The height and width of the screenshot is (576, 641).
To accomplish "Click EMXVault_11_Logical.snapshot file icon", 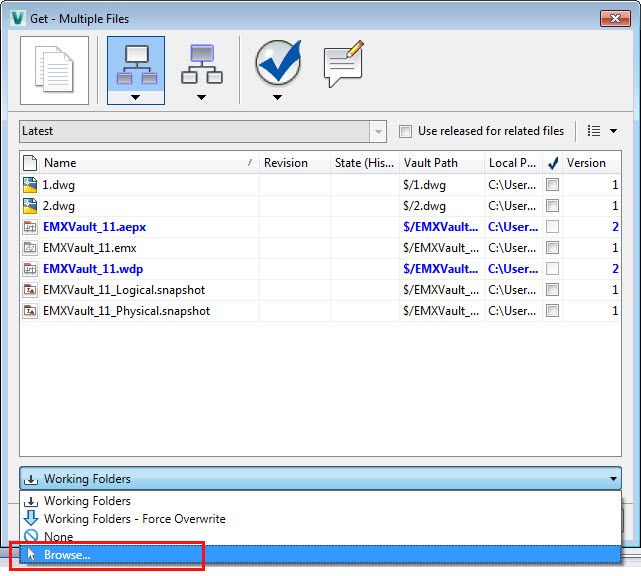I will pos(30,290).
